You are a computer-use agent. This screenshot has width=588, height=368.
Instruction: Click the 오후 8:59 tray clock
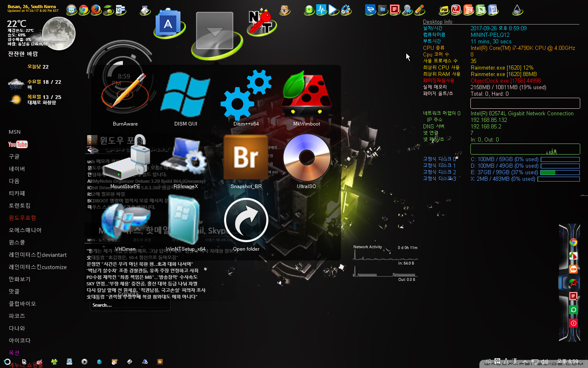568,361
